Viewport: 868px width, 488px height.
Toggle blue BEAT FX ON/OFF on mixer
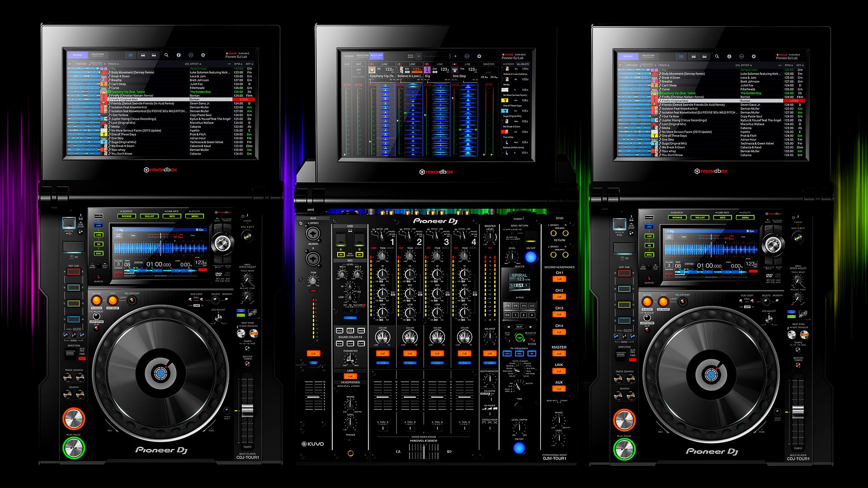coord(519,448)
